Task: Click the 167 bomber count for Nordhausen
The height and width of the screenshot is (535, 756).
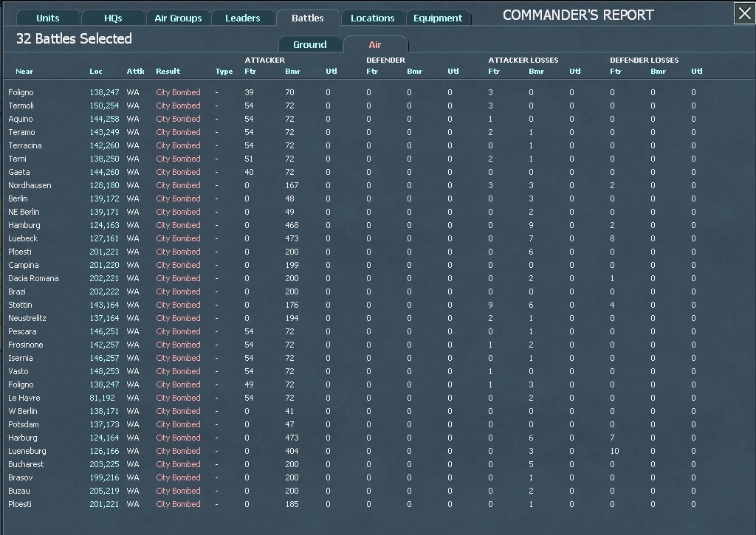Action: coord(292,185)
